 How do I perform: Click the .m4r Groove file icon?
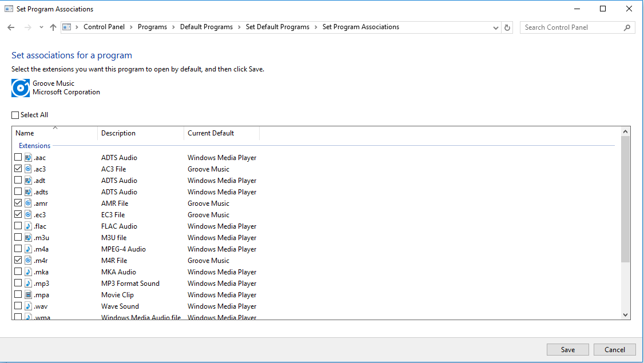28,261
